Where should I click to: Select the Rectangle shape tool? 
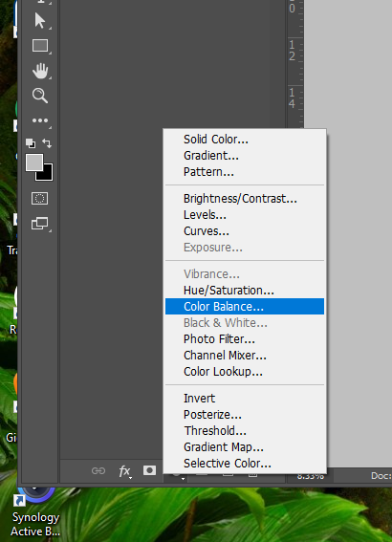40,46
